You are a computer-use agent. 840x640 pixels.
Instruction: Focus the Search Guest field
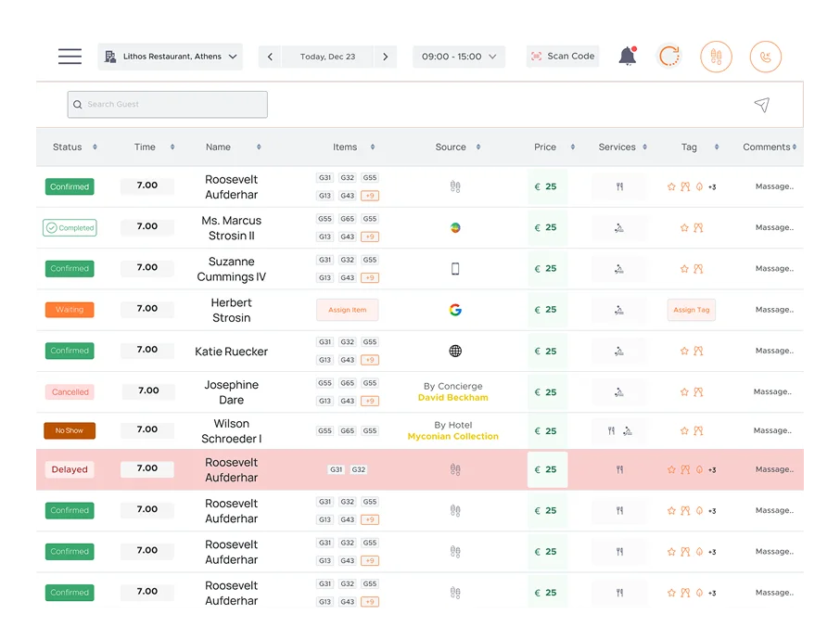pyautogui.click(x=167, y=104)
